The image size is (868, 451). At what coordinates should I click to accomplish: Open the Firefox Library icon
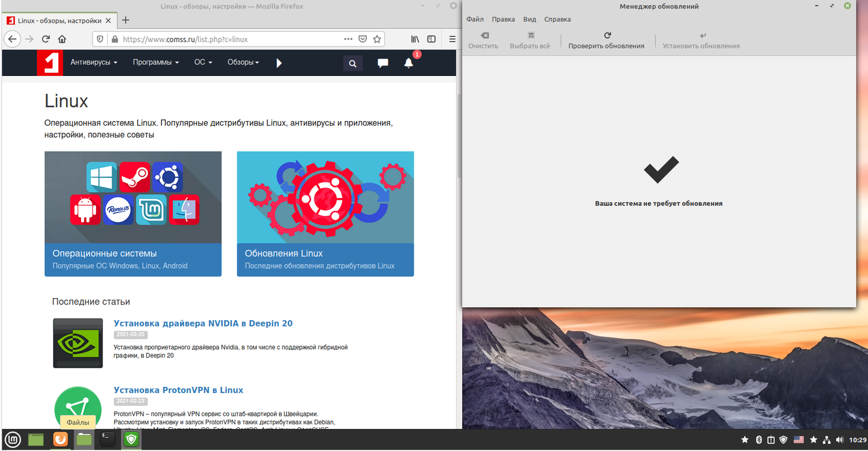tap(415, 39)
